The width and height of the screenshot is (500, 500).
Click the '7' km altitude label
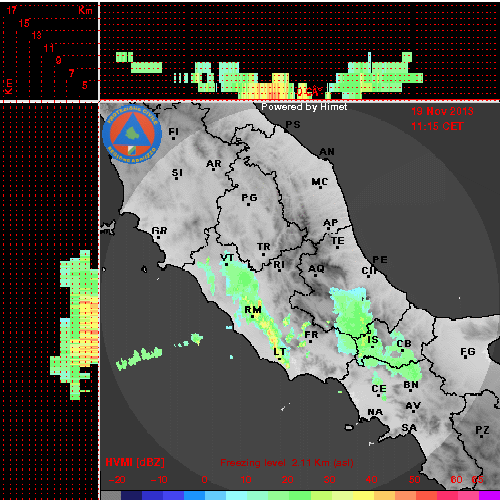point(71,73)
